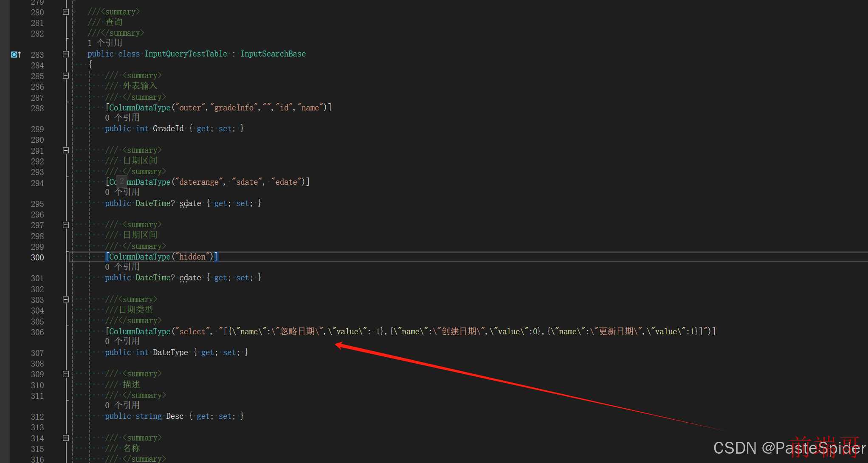This screenshot has width=868, height=463.
Task: Click the "sdate" string on line 294
Action: (247, 182)
